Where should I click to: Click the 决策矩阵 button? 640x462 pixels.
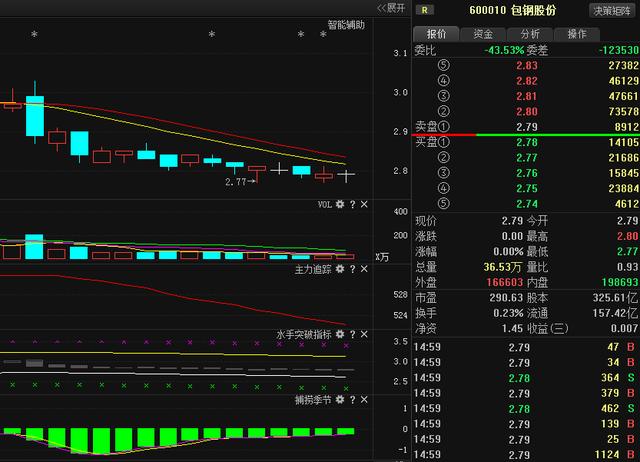tap(612, 10)
